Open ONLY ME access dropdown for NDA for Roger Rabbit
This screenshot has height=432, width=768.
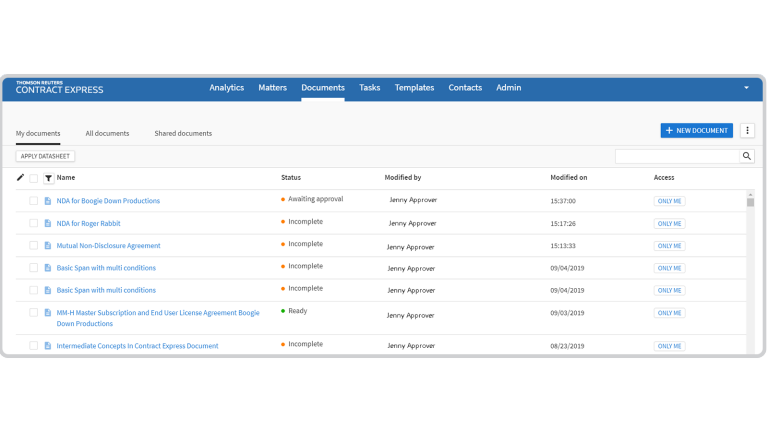pos(669,223)
